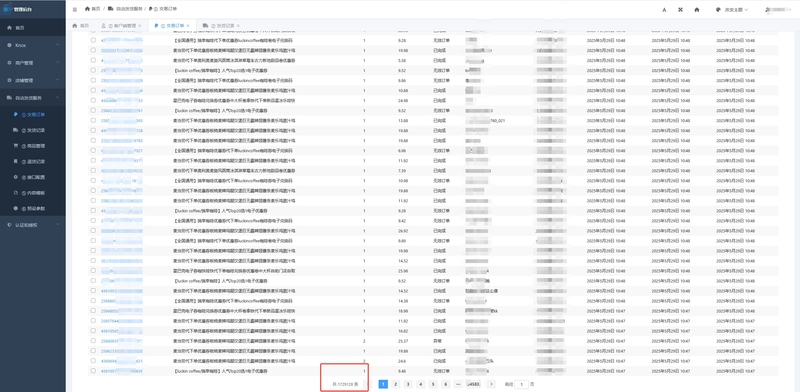
Task: Click the palette icon for the theme changer
Action: (718, 10)
